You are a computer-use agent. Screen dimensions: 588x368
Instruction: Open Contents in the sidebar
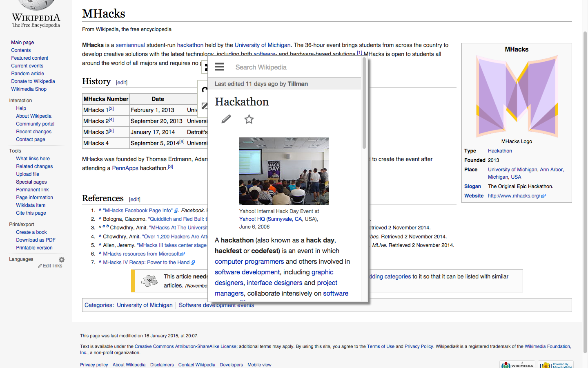21,50
